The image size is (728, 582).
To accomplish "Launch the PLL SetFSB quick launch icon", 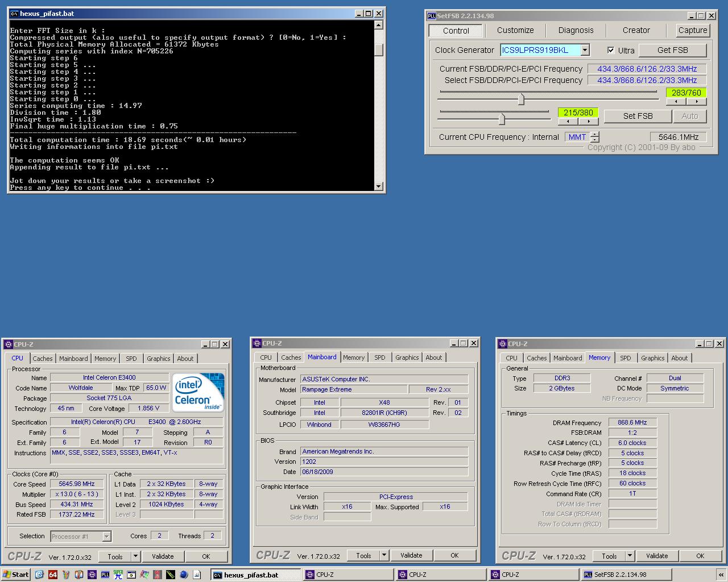I will click(105, 575).
